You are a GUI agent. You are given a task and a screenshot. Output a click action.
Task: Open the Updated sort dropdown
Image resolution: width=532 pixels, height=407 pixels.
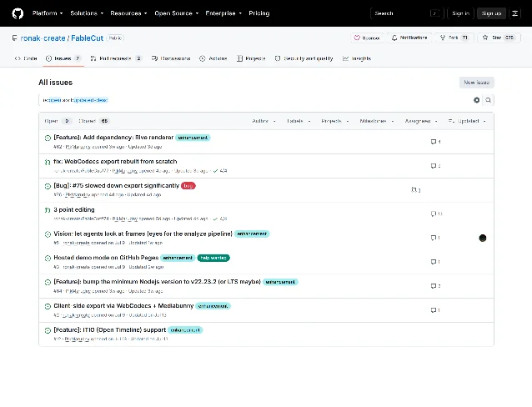pos(467,121)
